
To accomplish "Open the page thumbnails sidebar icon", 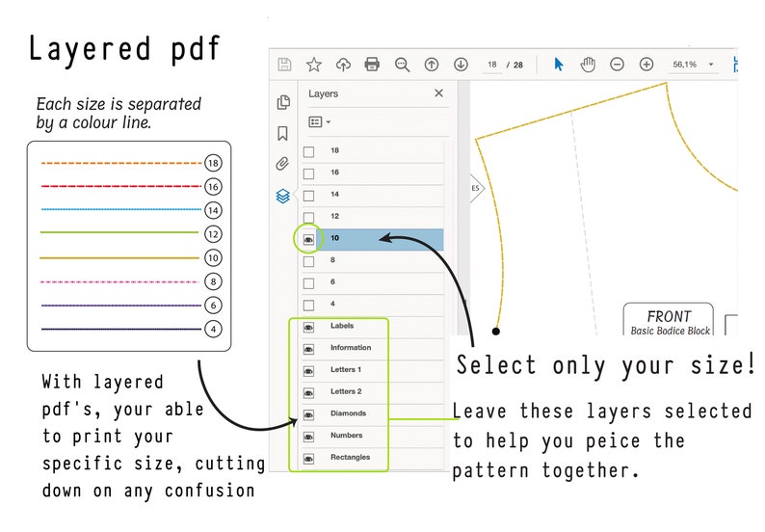I will tap(283, 102).
